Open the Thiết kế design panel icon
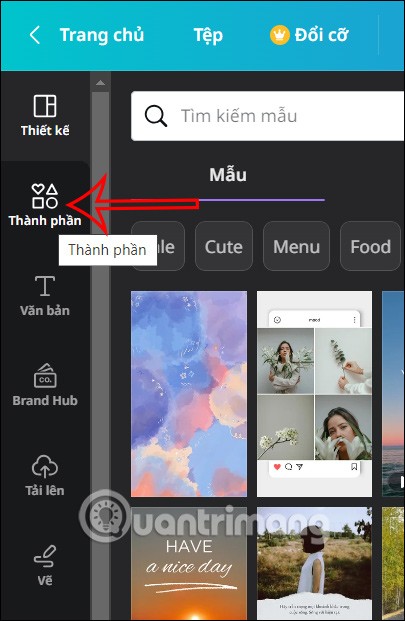Image resolution: width=405 pixels, height=621 pixels. click(45, 106)
